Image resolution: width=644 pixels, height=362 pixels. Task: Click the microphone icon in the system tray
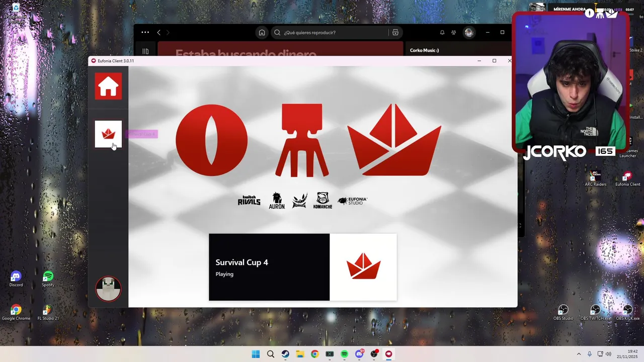coord(590,354)
